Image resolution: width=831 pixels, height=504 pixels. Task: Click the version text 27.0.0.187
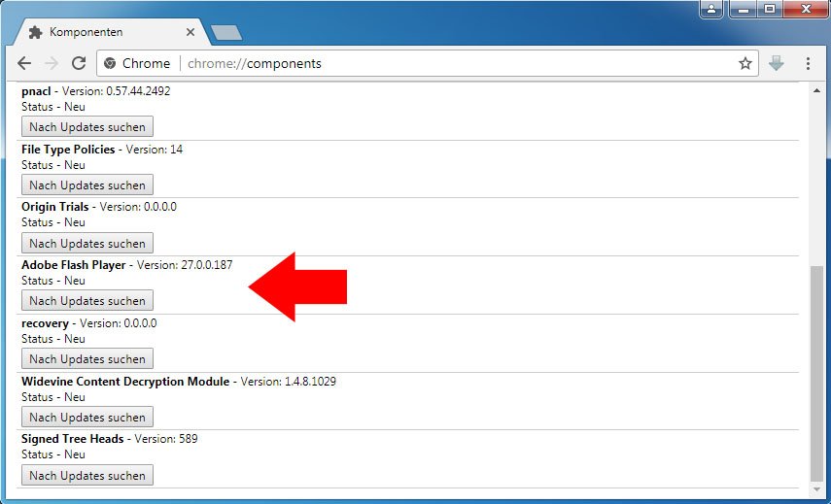click(x=207, y=265)
